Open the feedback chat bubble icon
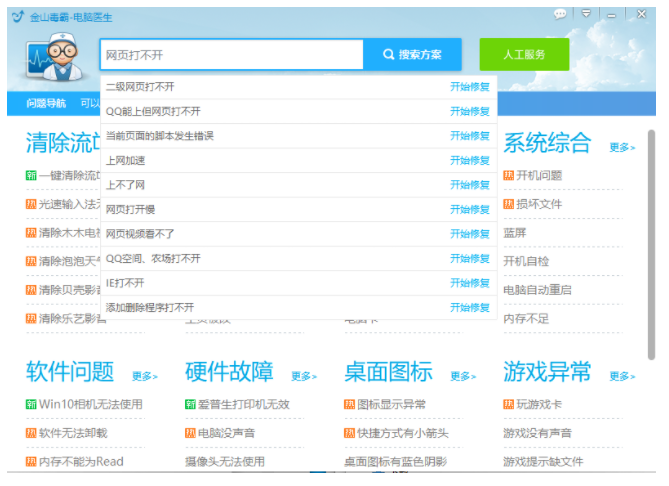 (560, 14)
